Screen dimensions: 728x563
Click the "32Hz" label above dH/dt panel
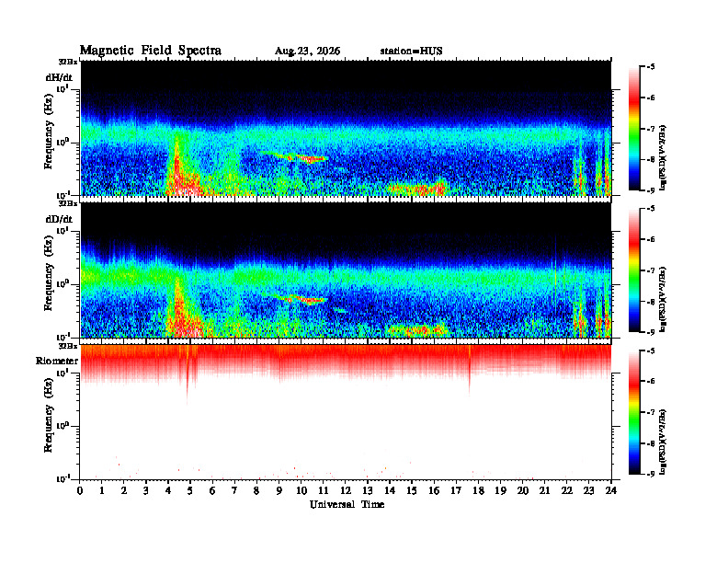click(x=68, y=62)
